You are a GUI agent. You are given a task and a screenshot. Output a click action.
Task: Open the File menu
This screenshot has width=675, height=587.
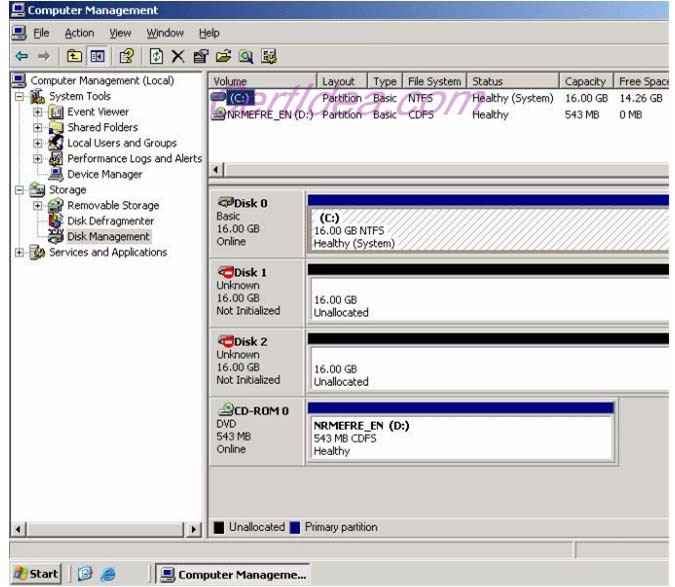[41, 33]
